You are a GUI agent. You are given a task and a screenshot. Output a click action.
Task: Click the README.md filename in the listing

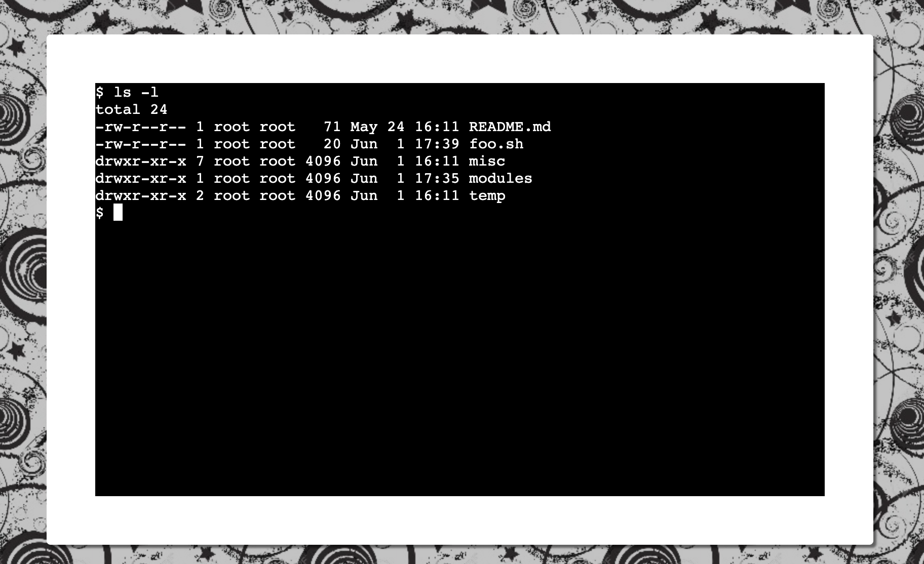[x=510, y=127]
